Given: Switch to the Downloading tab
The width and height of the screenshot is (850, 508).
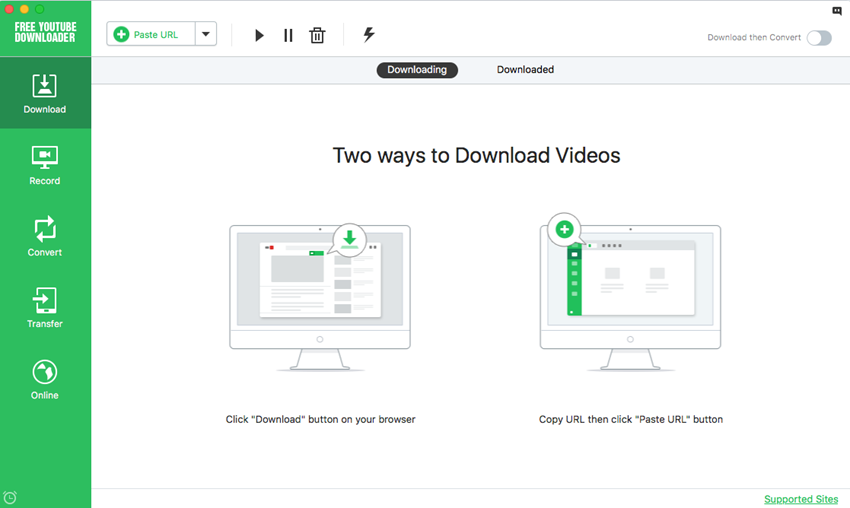Looking at the screenshot, I should [x=417, y=70].
